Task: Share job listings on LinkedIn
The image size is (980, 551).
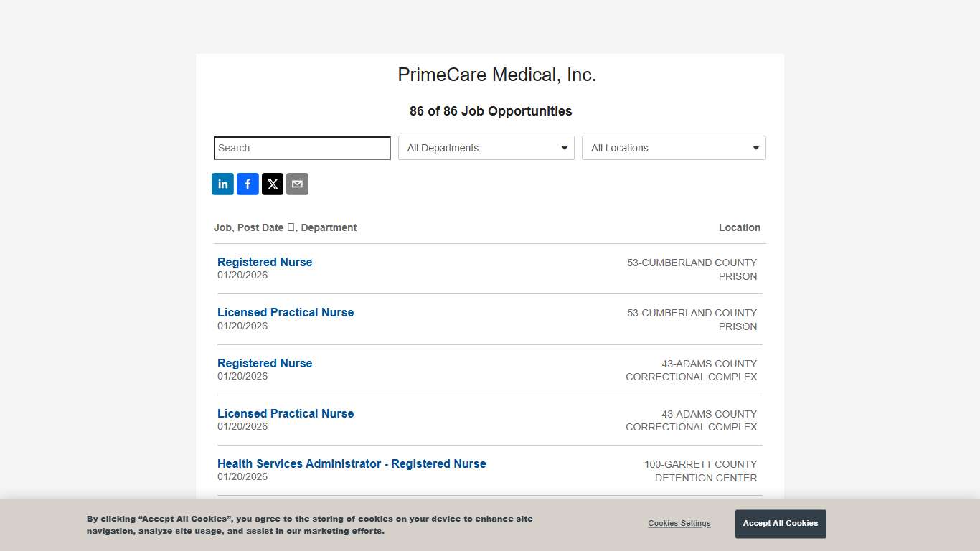Action: pos(222,184)
